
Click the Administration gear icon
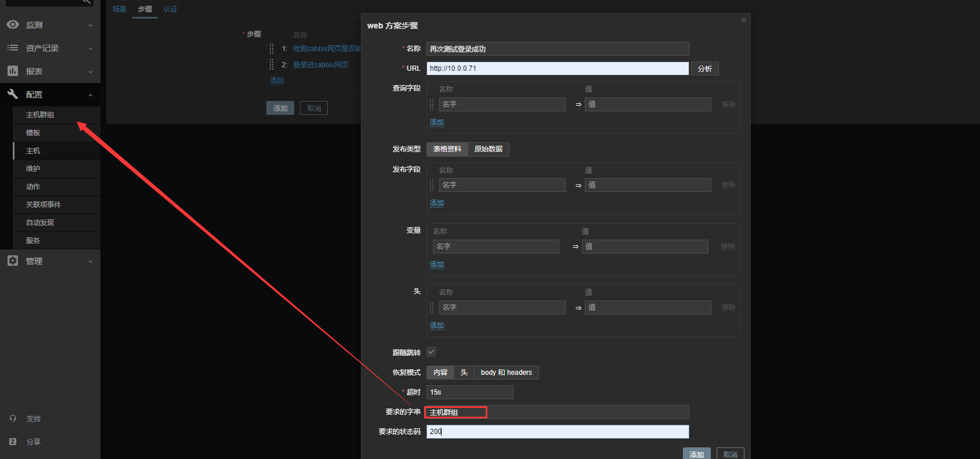(x=13, y=261)
